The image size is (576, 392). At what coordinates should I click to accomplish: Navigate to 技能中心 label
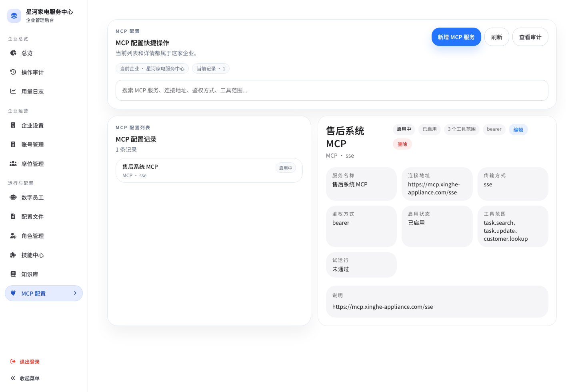point(32,255)
